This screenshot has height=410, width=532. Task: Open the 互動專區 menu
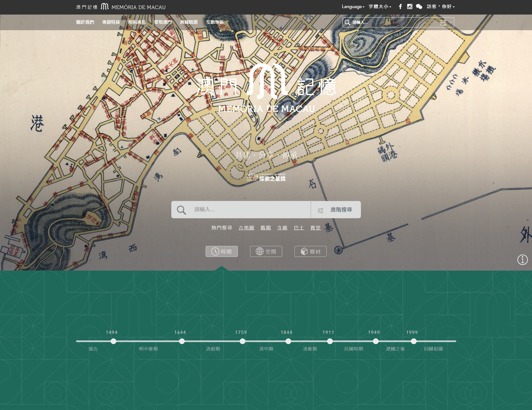(215, 22)
